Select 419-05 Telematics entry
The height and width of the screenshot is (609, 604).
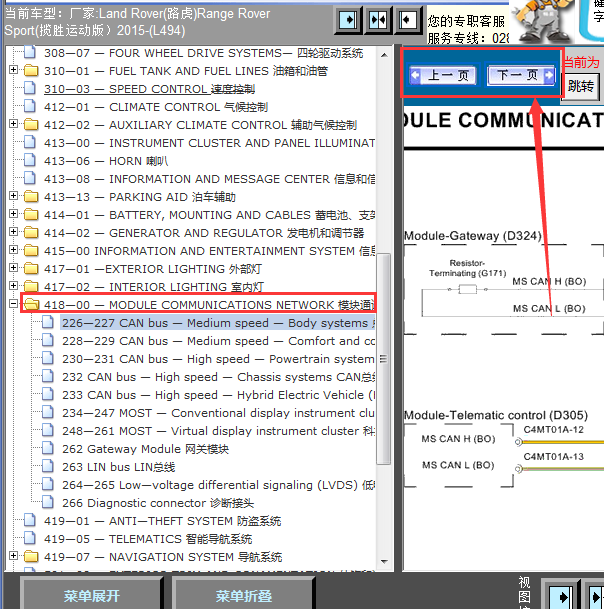148,539
